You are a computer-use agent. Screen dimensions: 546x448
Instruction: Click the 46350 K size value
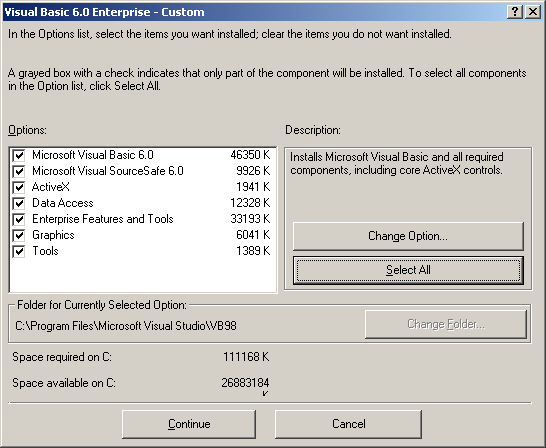coord(250,155)
